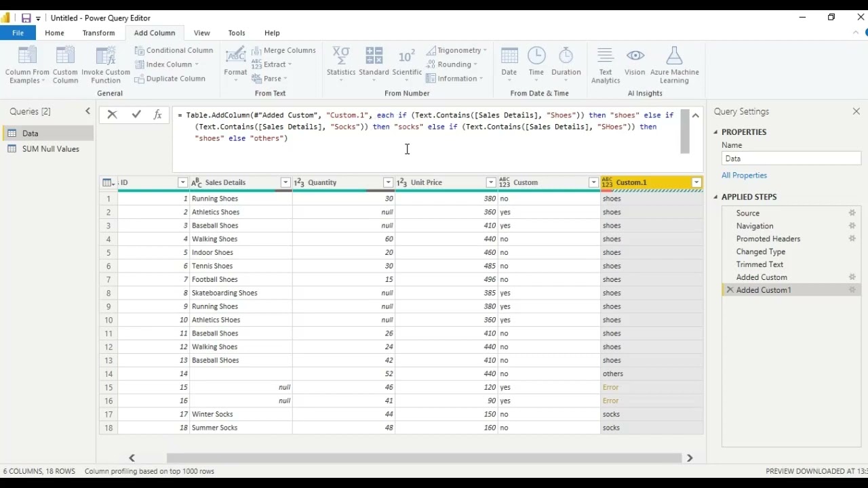Switch to the View tab

(x=201, y=33)
